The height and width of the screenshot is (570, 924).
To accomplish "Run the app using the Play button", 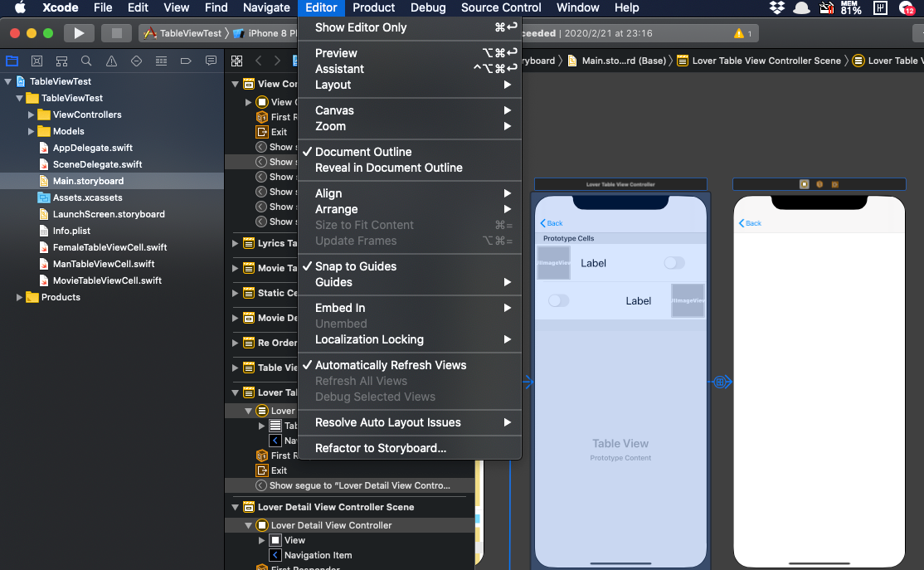I will click(x=79, y=33).
